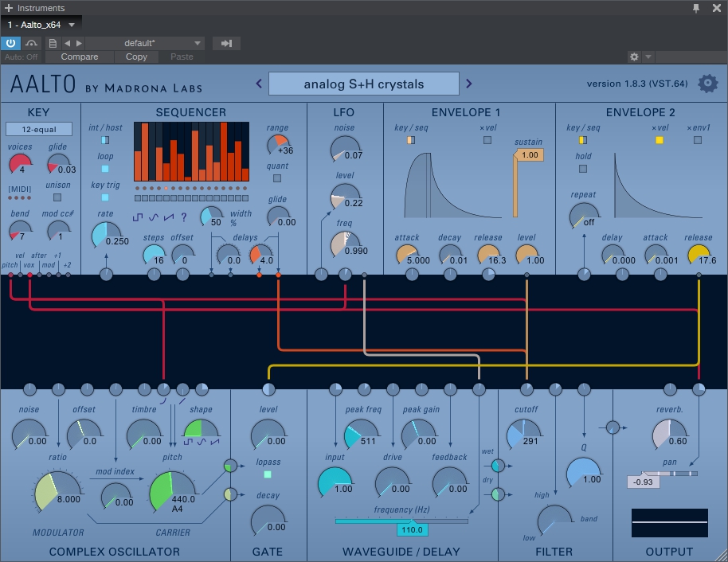Toggle the key trig checkbox
The image size is (728, 562).
pos(105,197)
